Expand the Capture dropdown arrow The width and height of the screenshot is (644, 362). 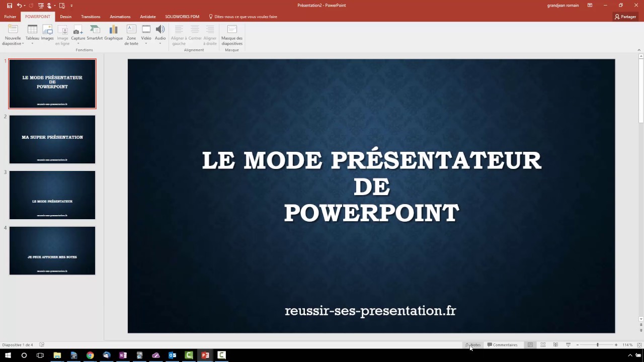78,43
